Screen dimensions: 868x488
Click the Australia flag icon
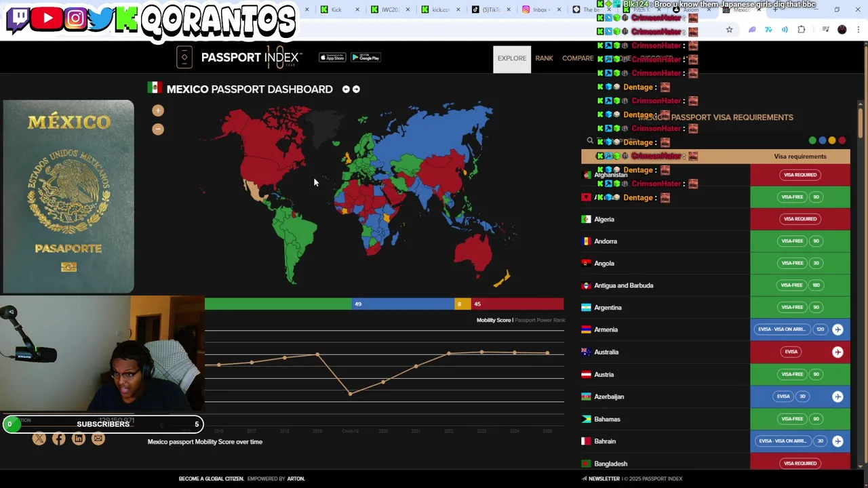(x=587, y=352)
